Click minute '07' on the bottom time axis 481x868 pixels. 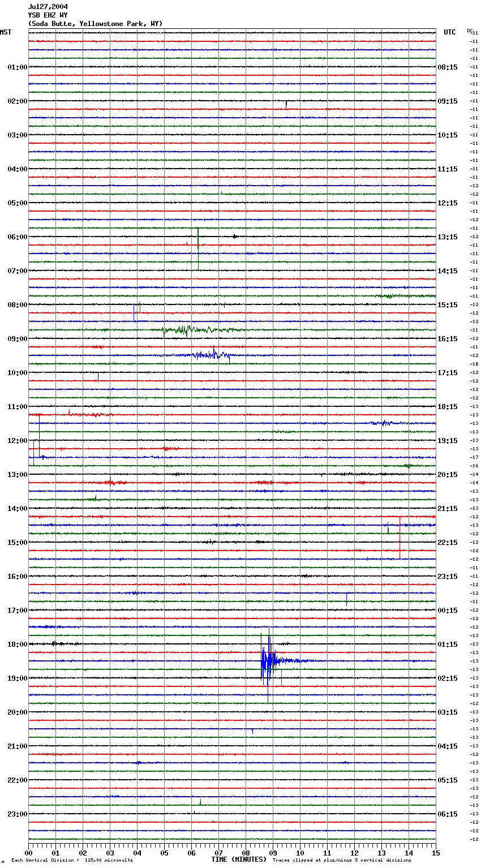[x=218, y=853]
